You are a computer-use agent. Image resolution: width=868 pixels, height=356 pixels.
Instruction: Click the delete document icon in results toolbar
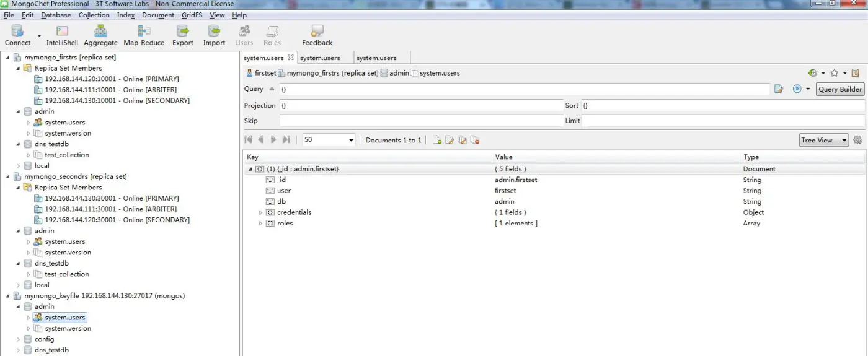tap(475, 140)
